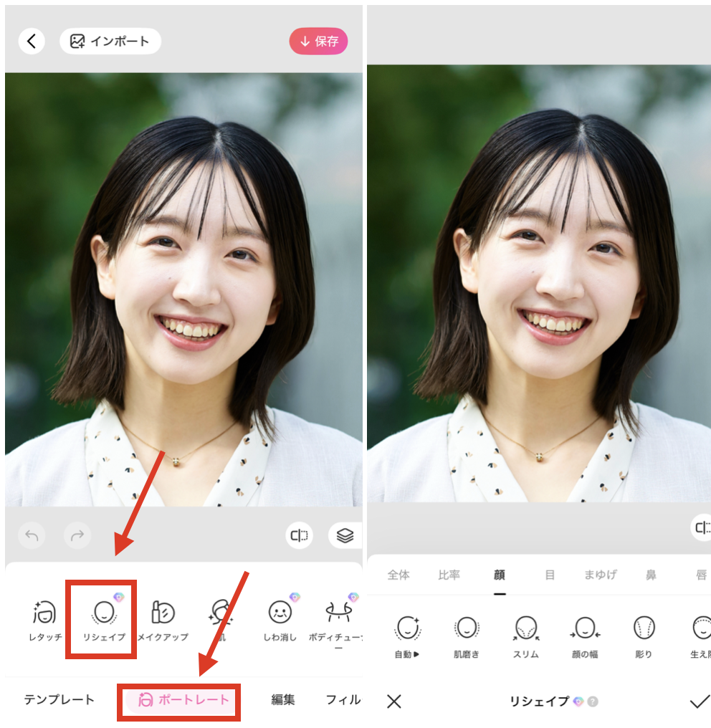Image resolution: width=711 pixels, height=728 pixels.
Task: Switch to the 鼻 nose tab
Action: tap(651, 574)
